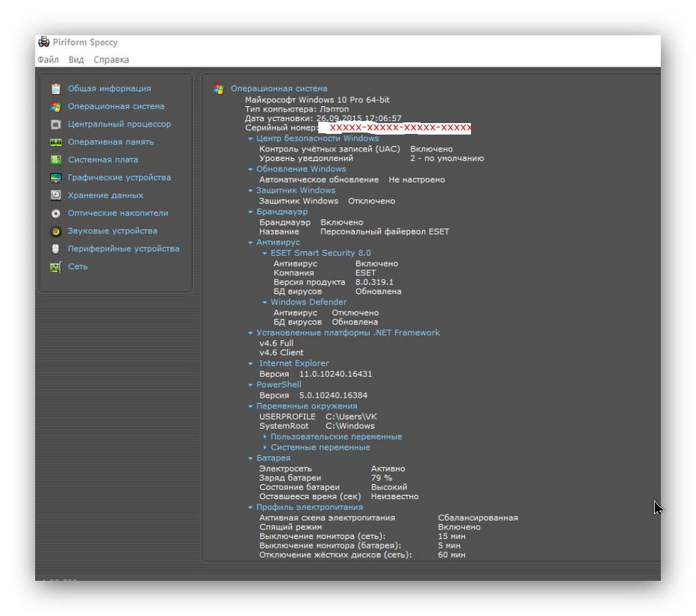Click the SystemRoot C:\Windows row

tap(317, 426)
